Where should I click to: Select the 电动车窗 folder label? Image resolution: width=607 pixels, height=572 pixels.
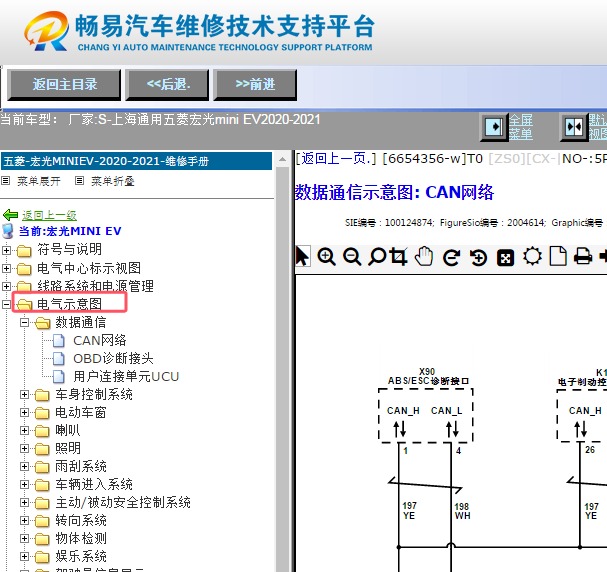[81, 413]
